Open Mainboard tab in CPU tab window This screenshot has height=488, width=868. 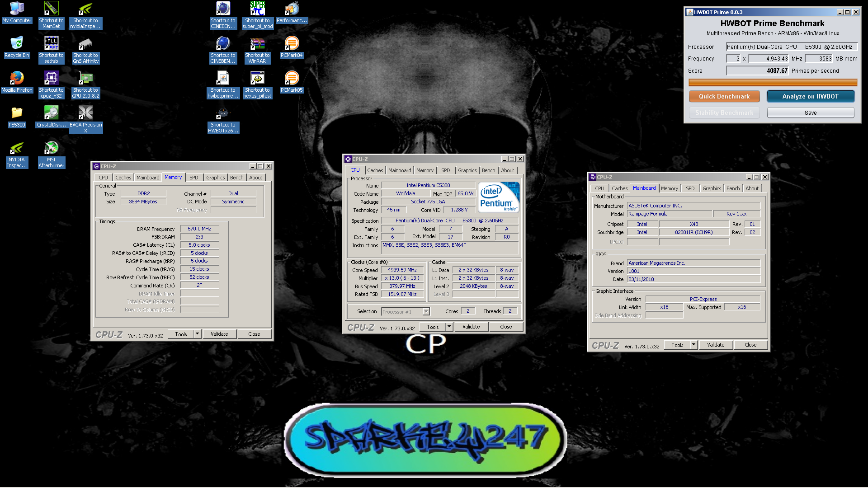coord(400,170)
